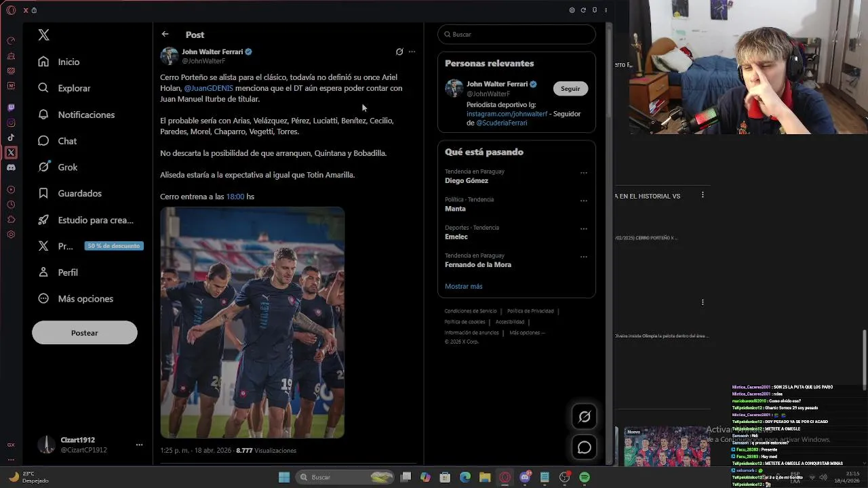The width and height of the screenshot is (868, 488).
Task: Click the 18:00 time link
Action: (x=235, y=197)
